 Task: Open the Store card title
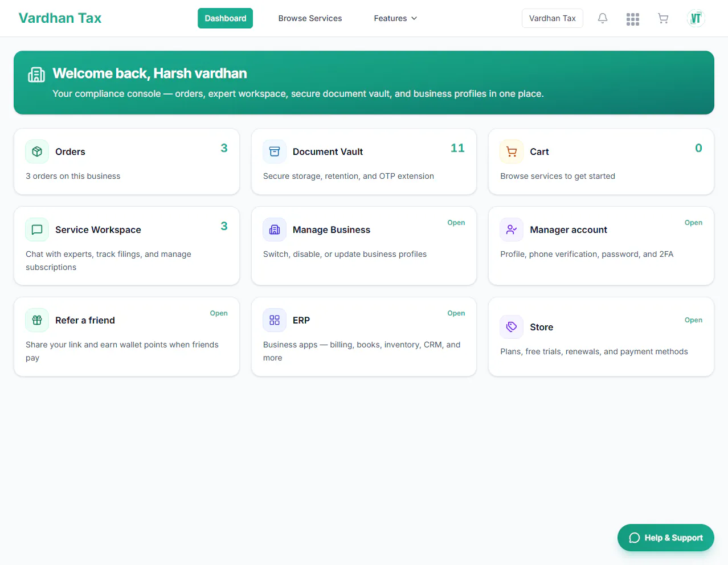tap(541, 327)
